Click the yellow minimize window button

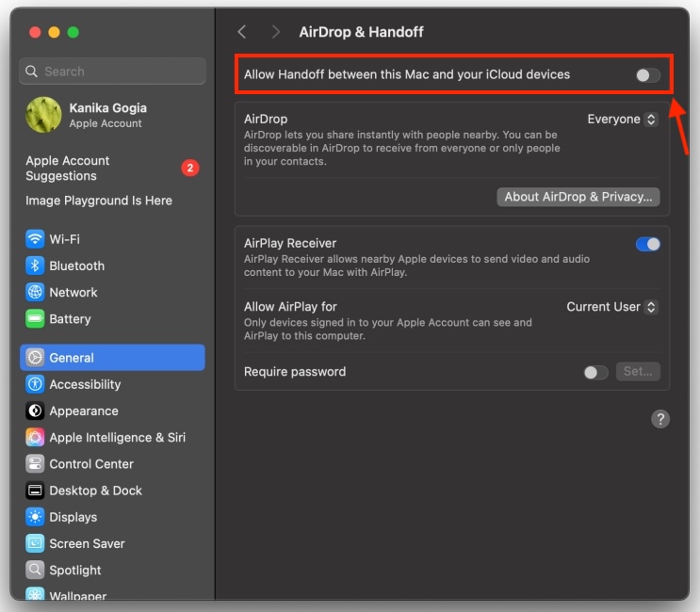[x=54, y=33]
